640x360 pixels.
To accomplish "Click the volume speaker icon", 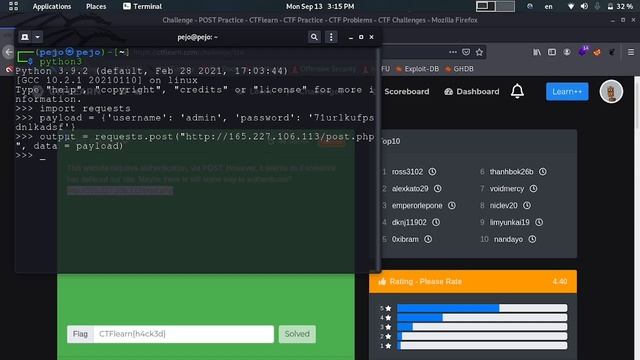I will pos(584,6).
